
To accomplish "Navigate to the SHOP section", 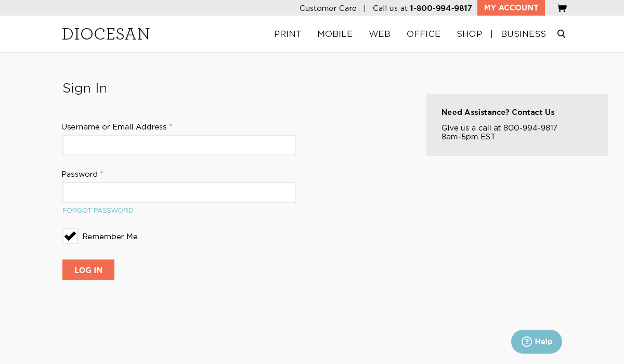I will [x=469, y=34].
